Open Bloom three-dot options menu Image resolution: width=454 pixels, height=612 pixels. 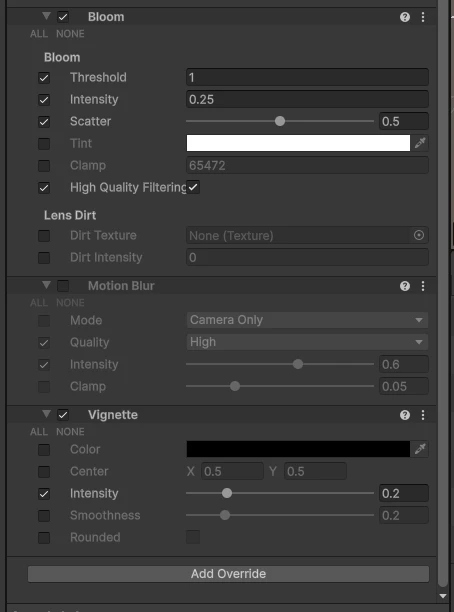click(423, 17)
